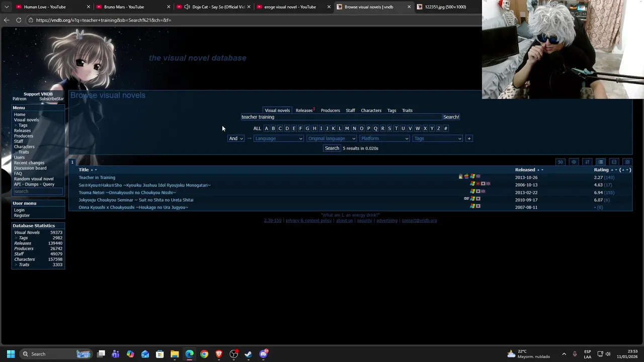Open Discussion board in sidebar menu
This screenshot has height=362, width=644.
30,168
